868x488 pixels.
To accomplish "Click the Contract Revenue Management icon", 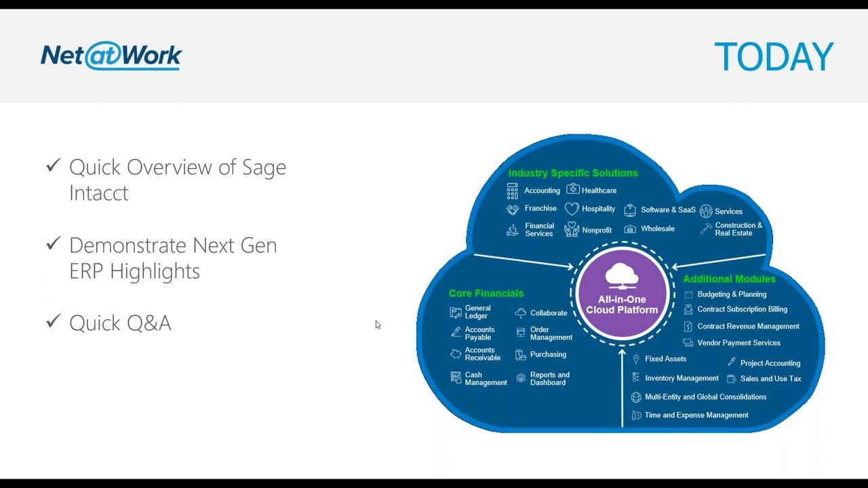I will click(x=688, y=327).
